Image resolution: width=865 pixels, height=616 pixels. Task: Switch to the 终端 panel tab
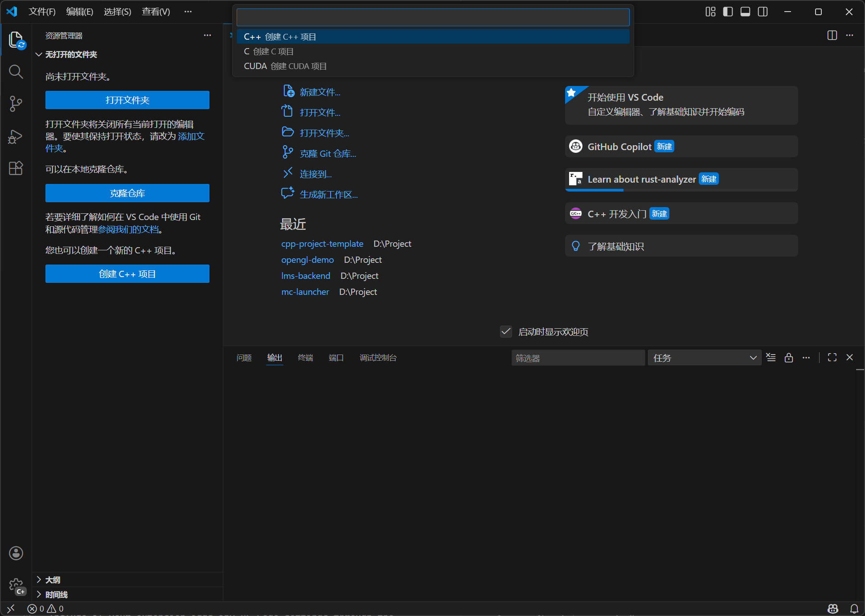click(305, 357)
